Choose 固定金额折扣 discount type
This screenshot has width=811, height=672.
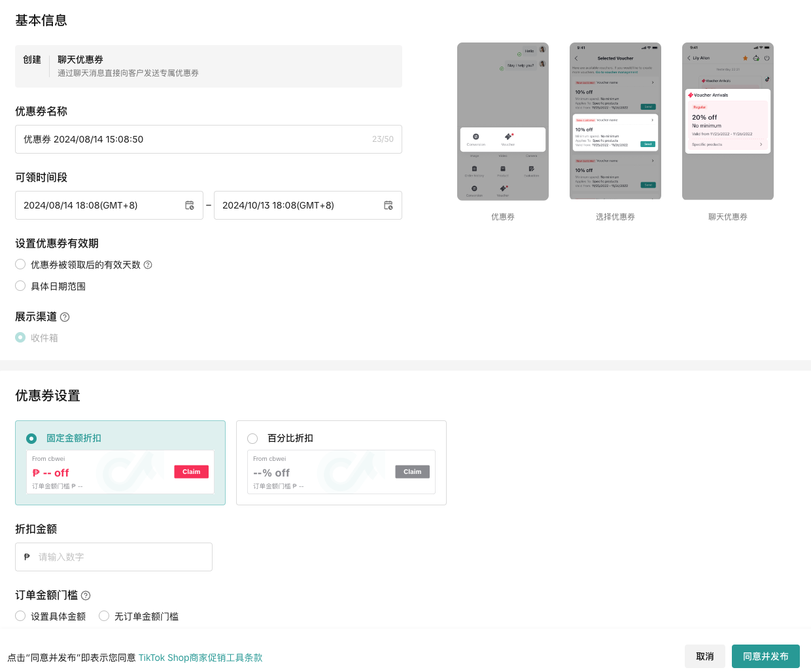(31, 439)
